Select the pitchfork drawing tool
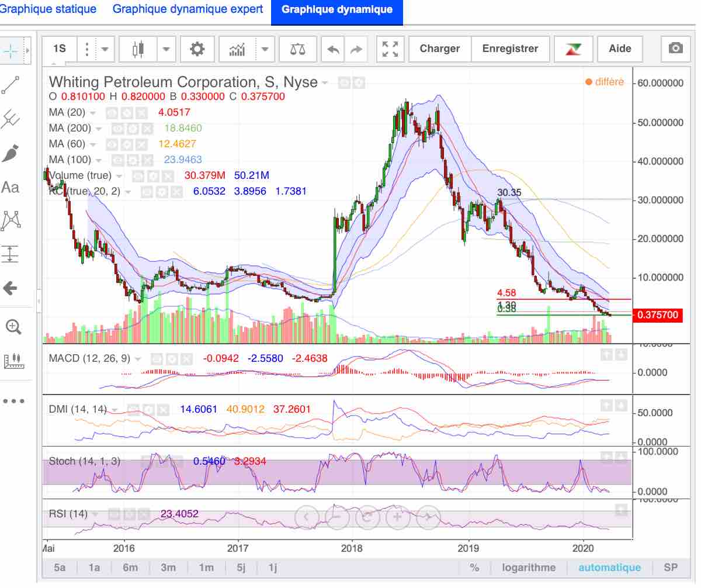This screenshot has width=701, height=588. coord(11,119)
